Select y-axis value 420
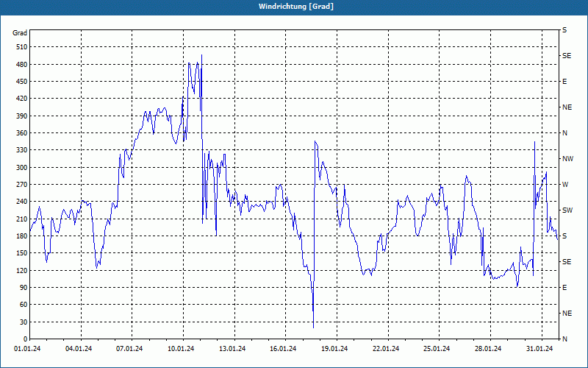 tap(22, 99)
